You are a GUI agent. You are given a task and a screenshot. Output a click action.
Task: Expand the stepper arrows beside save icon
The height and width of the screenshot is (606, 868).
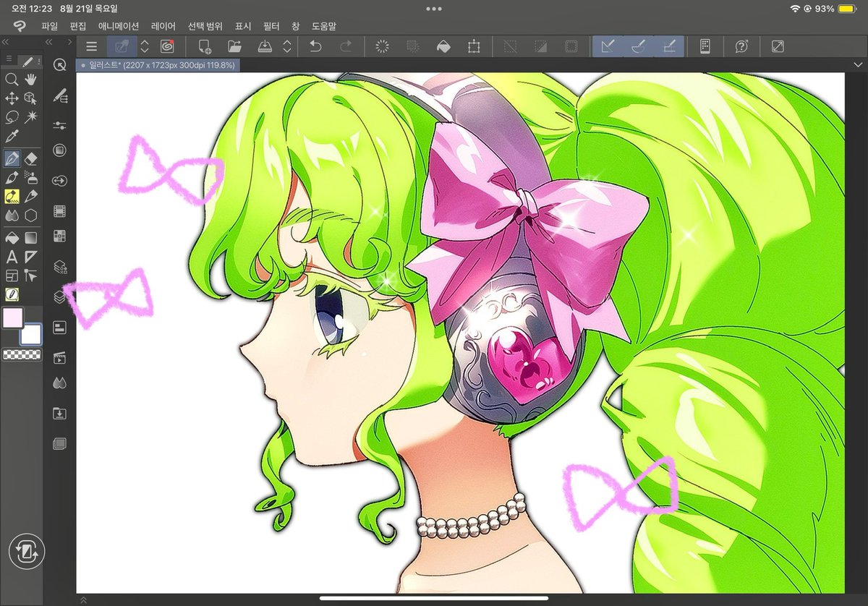(287, 46)
